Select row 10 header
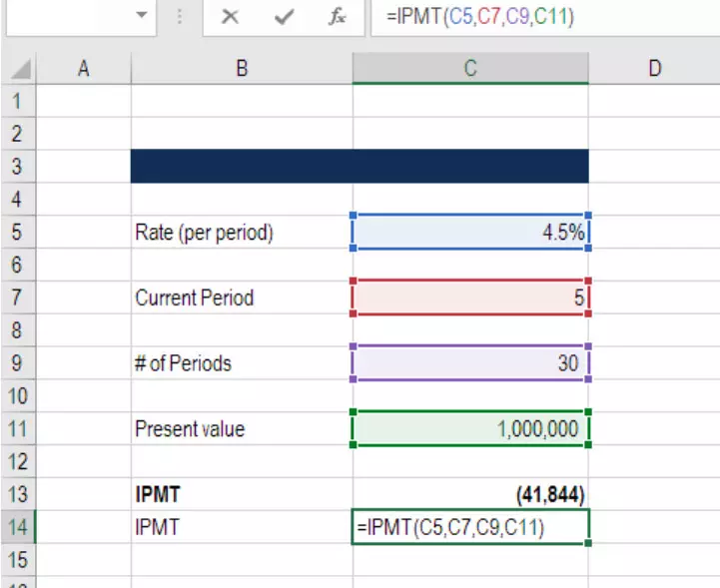Image resolution: width=720 pixels, height=588 pixels. click(x=17, y=395)
